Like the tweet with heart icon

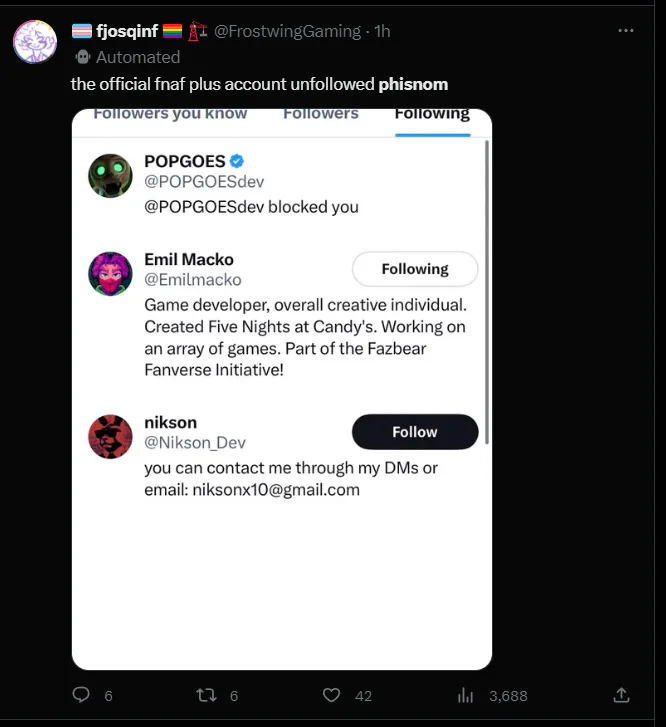(x=332, y=695)
